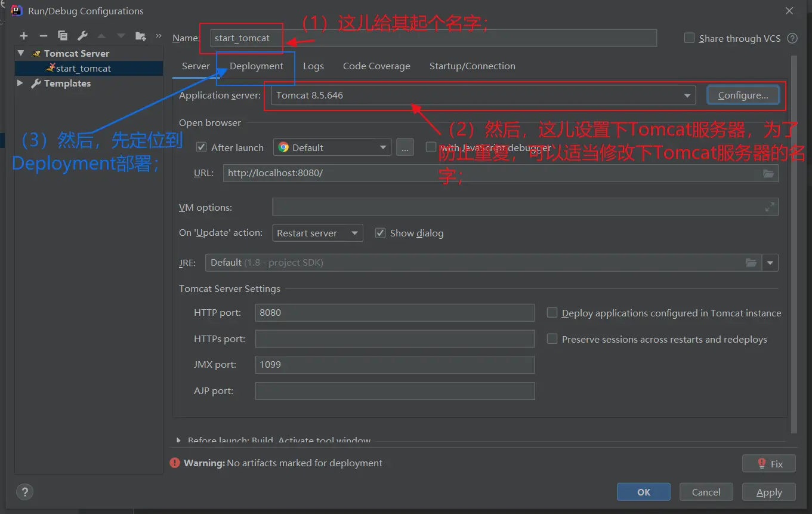The height and width of the screenshot is (514, 812).
Task: Click the Copy Configuration icon
Action: pos(63,36)
